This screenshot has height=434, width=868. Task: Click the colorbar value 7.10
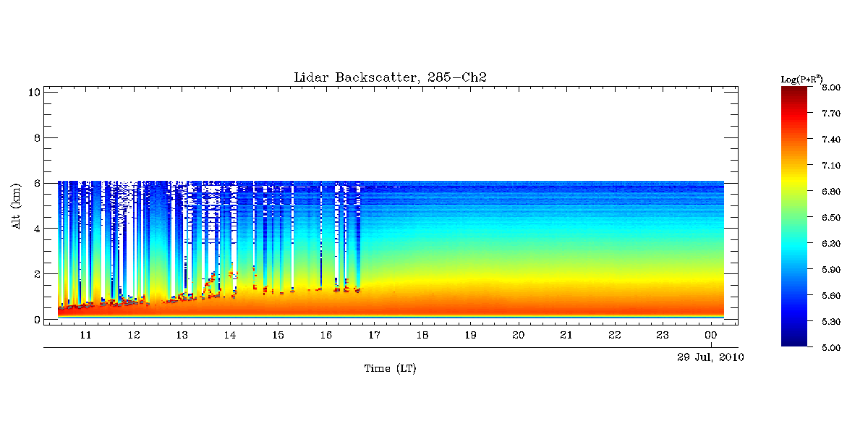[831, 165]
